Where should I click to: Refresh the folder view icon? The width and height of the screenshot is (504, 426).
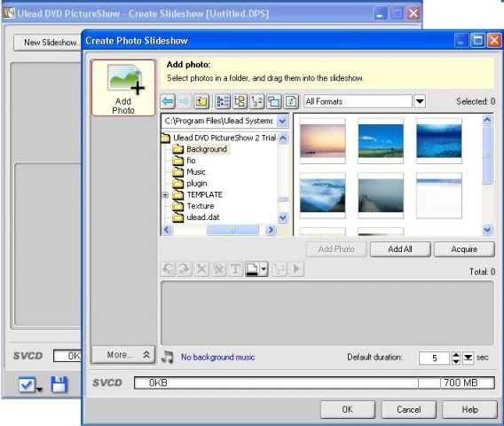[x=291, y=101]
